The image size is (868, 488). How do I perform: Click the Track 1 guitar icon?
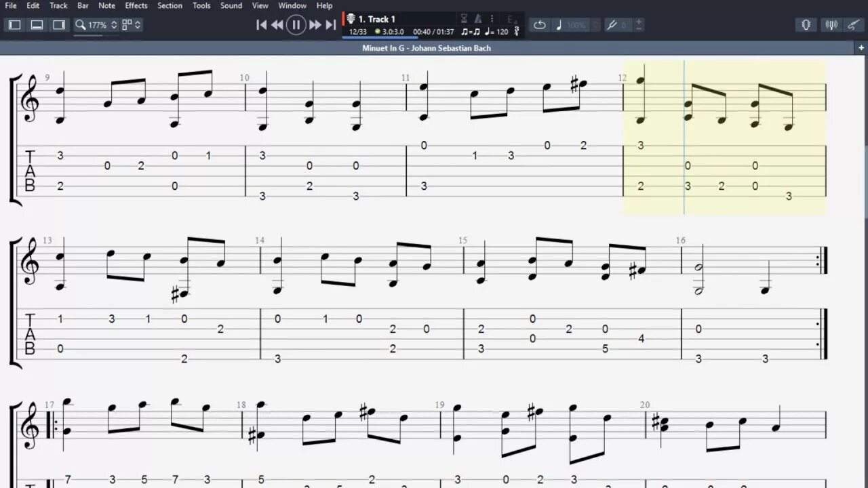[x=351, y=19]
